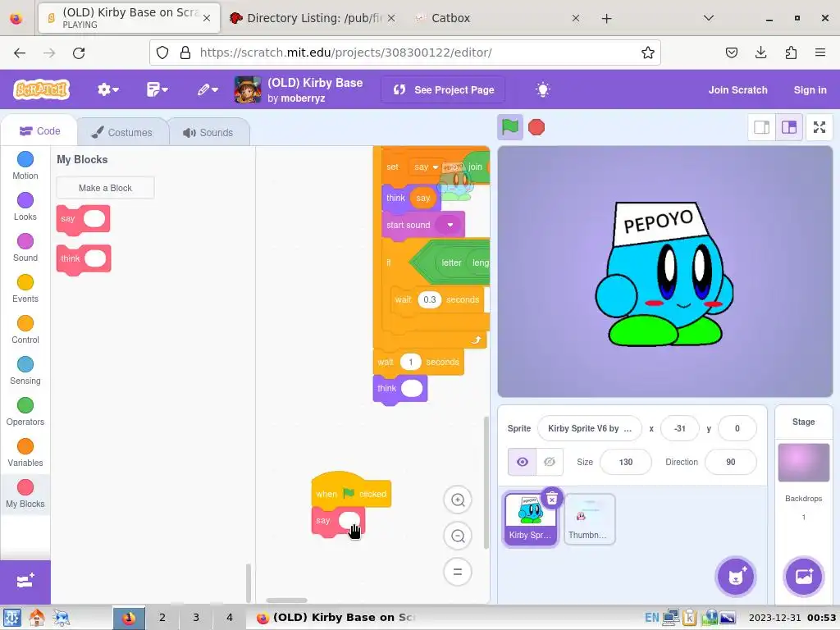840x630 pixels.
Task: Switch to Directory Listing browser tab
Action: click(x=313, y=18)
